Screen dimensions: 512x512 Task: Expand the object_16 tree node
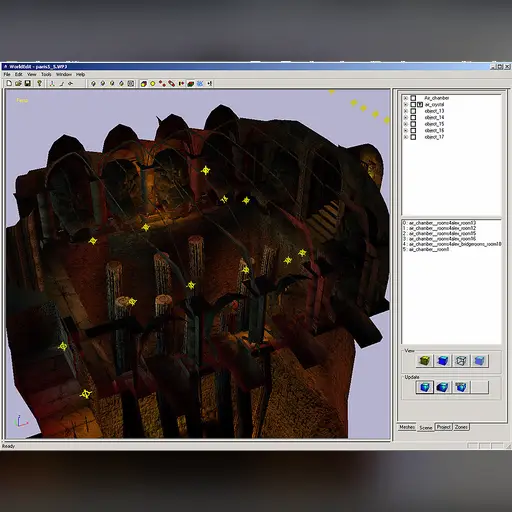406,131
